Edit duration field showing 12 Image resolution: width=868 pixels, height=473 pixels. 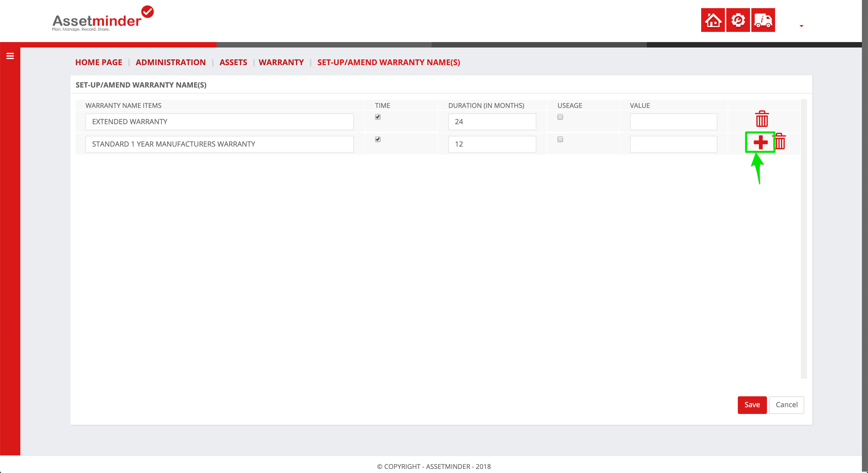(492, 144)
